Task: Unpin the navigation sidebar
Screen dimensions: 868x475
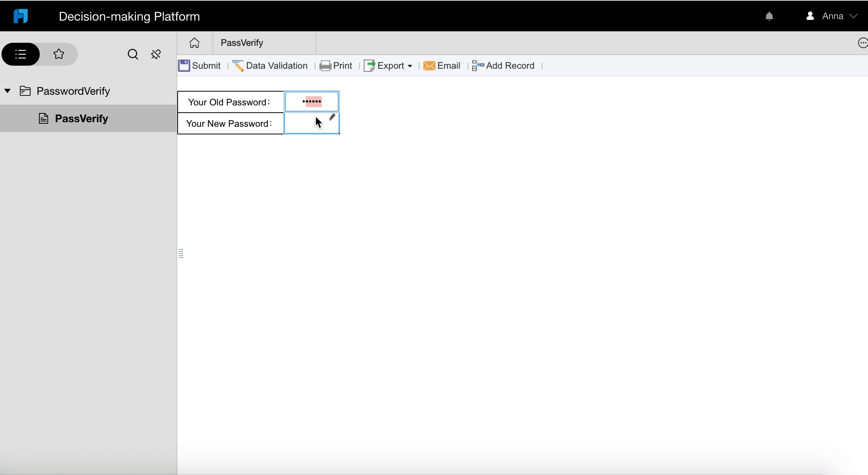Action: (156, 54)
